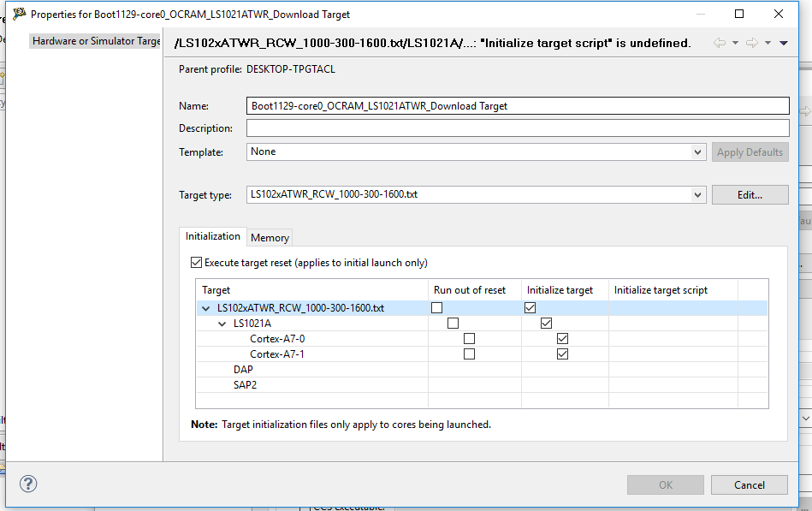Uncheck Initialize target for Cortex-A7-1
812x511 pixels.
[x=562, y=354]
